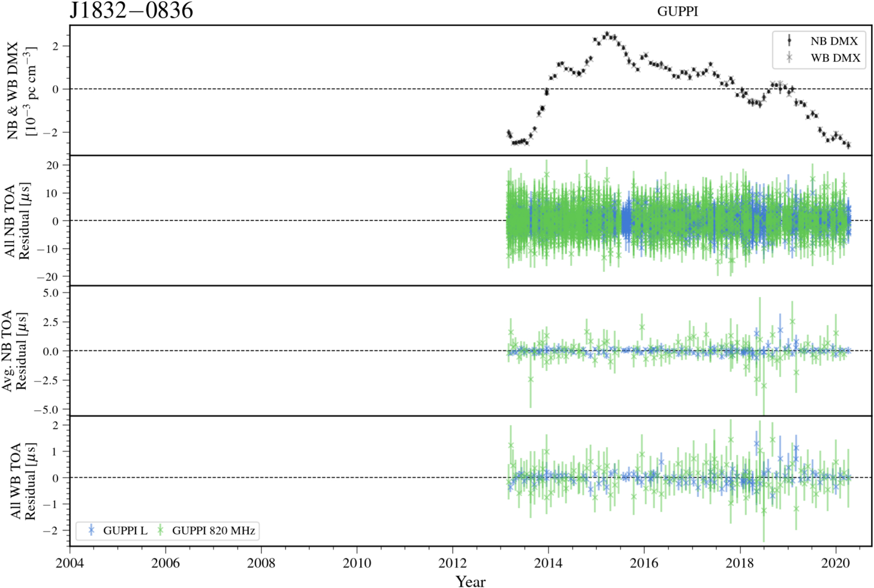
Task: Click the GUPPI L legend label
Action: point(125,531)
